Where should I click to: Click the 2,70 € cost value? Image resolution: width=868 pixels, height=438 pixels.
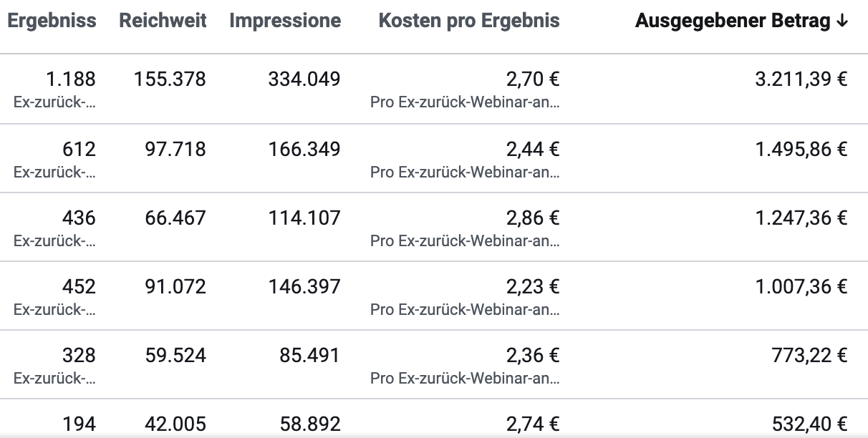tap(532, 79)
